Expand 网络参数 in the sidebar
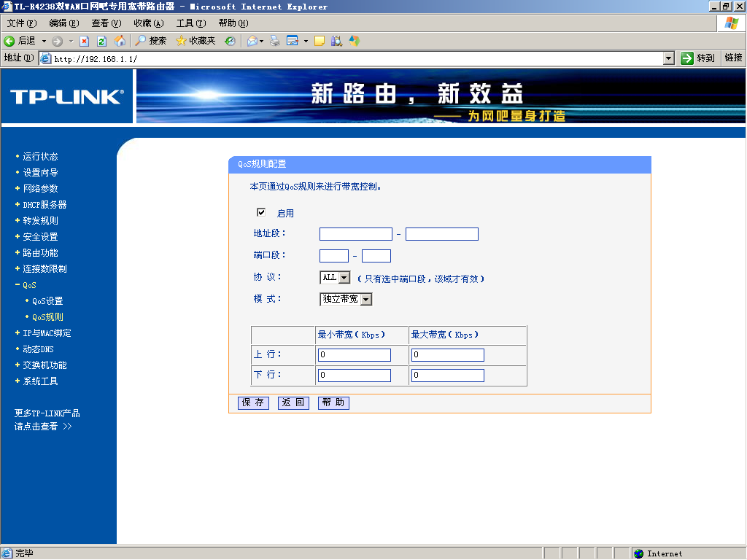The image size is (747, 560). (18, 189)
